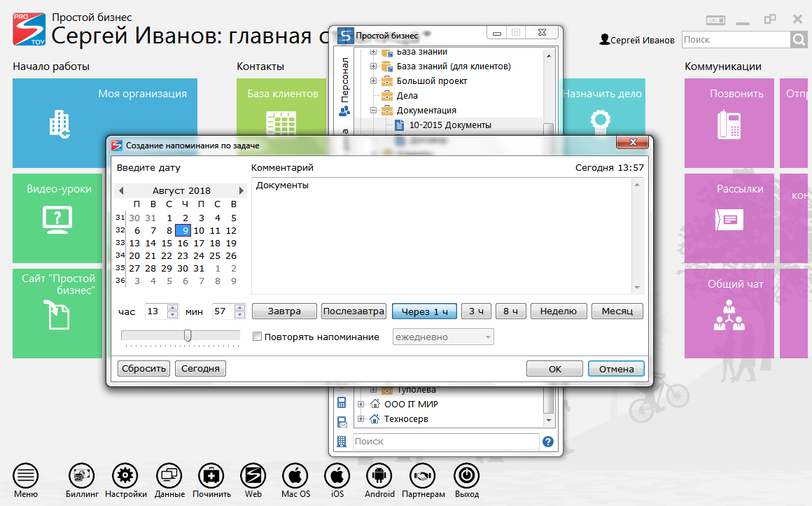The width and height of the screenshot is (812, 506).
Task: Open the Биллинг icon
Action: click(x=82, y=475)
